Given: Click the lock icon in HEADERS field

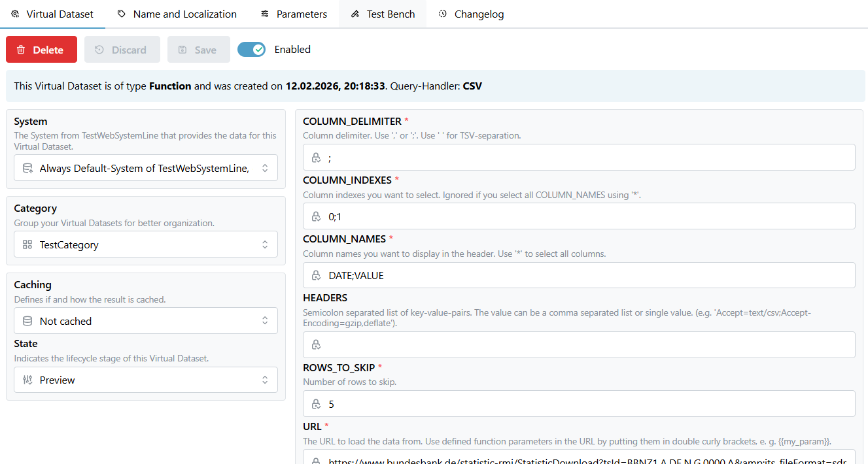Looking at the screenshot, I should click(x=316, y=344).
